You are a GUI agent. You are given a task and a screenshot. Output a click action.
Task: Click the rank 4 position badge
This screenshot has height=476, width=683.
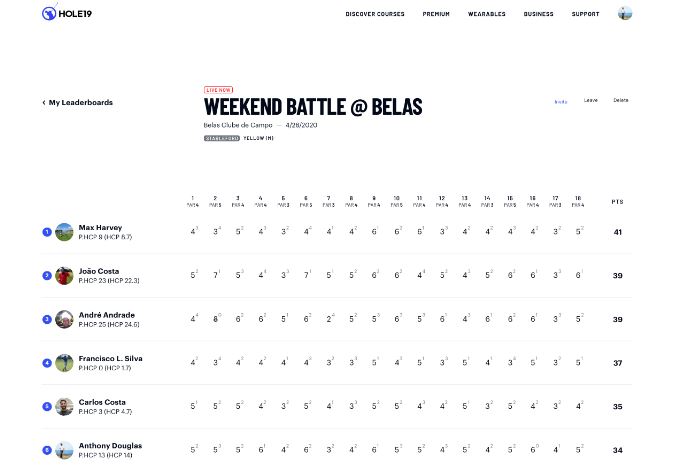[47, 363]
